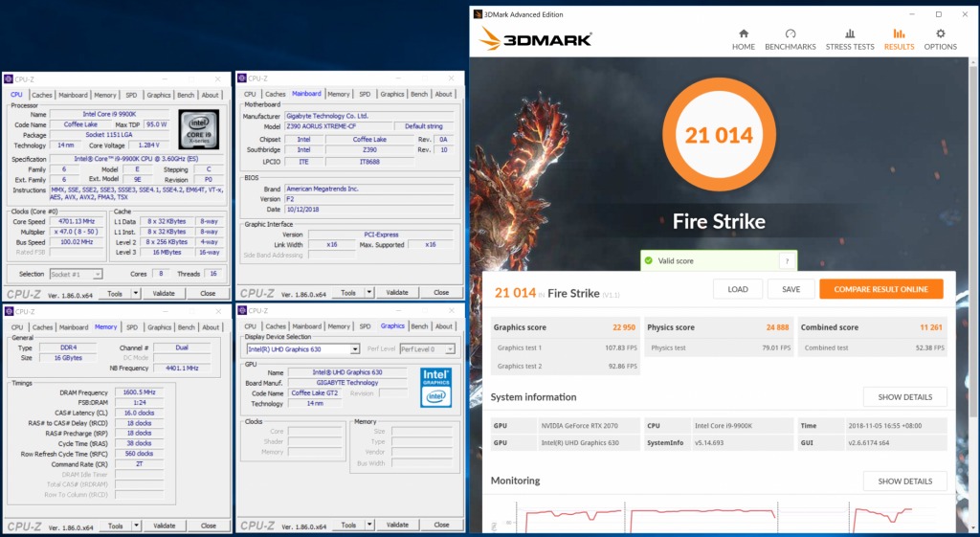
Task: Open Mainboard tab in CPU-Z Memory window
Action: point(74,327)
